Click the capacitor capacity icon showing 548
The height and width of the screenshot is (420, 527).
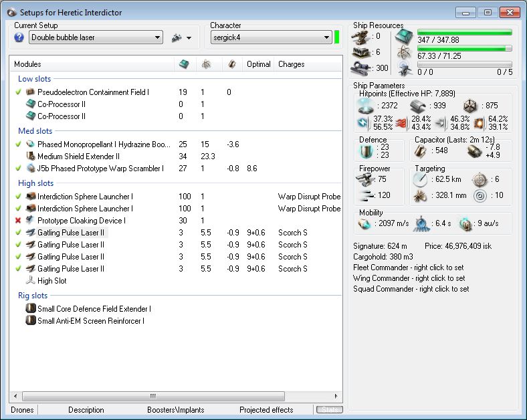coord(420,151)
